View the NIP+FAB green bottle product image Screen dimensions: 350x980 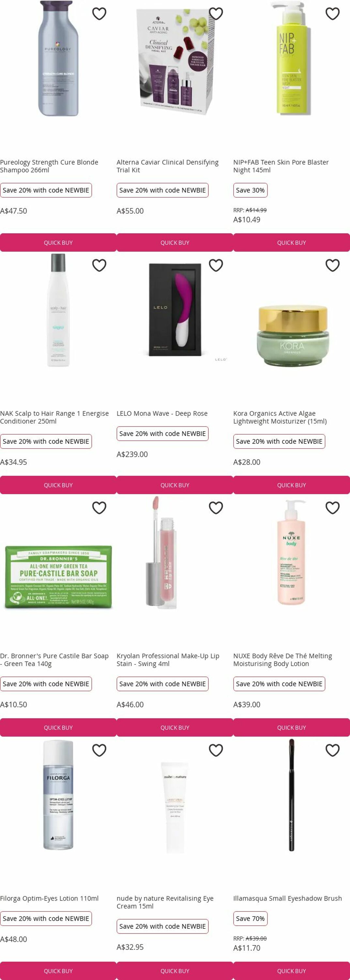pos(292,58)
